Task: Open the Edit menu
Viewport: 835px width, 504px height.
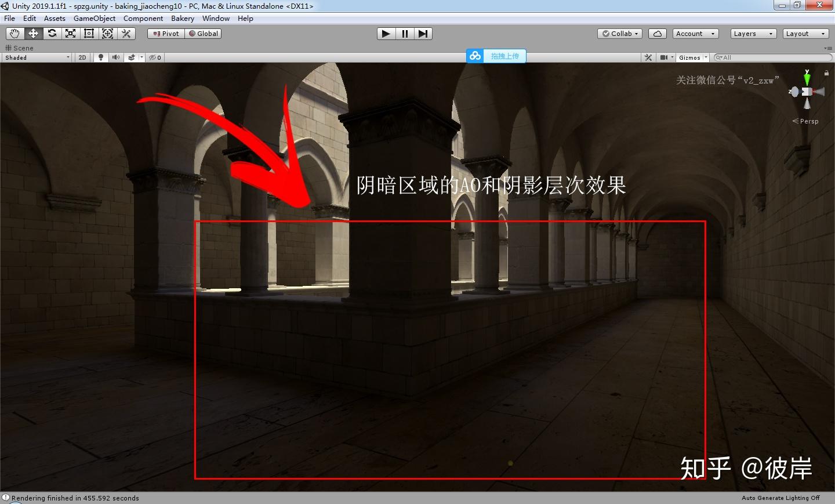Action: (30, 19)
